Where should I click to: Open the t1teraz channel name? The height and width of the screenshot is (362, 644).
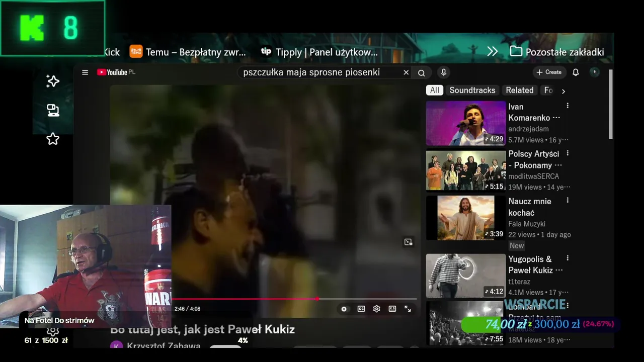[519, 282]
